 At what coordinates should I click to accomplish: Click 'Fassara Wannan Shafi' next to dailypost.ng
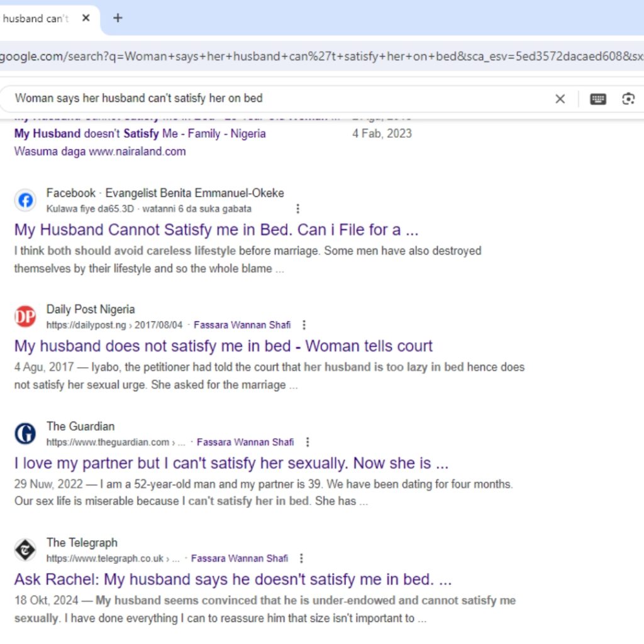coord(242,325)
